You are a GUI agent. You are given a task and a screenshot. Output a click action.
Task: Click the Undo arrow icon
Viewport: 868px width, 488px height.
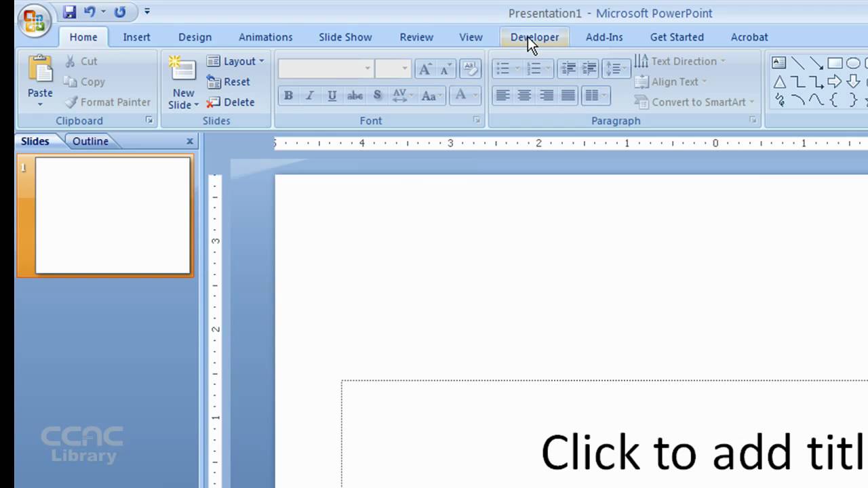tap(89, 12)
